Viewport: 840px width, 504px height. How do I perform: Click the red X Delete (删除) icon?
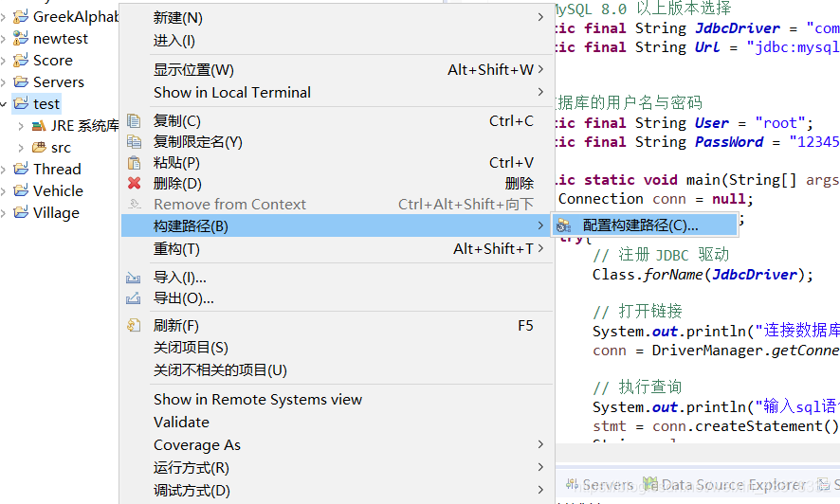pyautogui.click(x=134, y=184)
